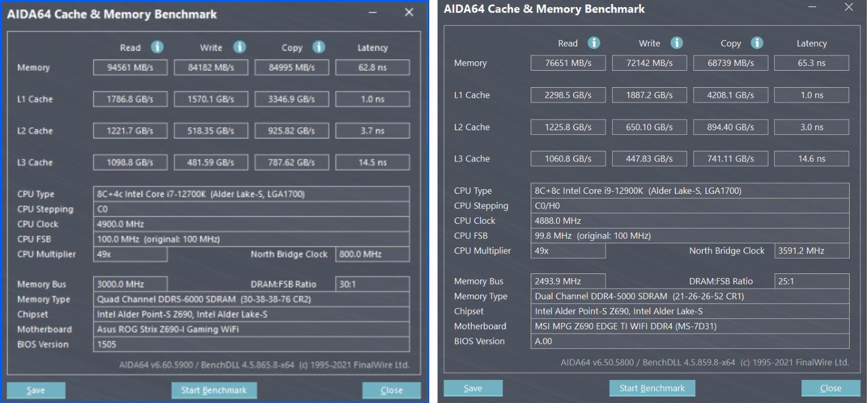Select the North Bridge Clock field showing 3591.2 MHz

click(x=811, y=250)
